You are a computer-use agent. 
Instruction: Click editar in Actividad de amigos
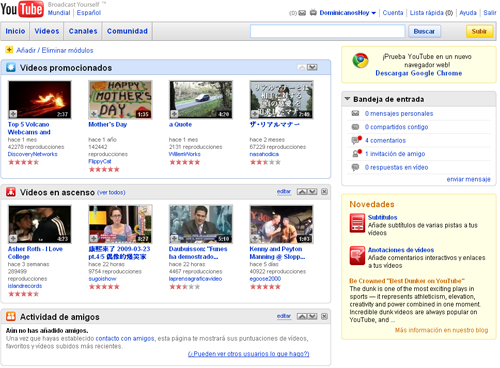[284, 316]
